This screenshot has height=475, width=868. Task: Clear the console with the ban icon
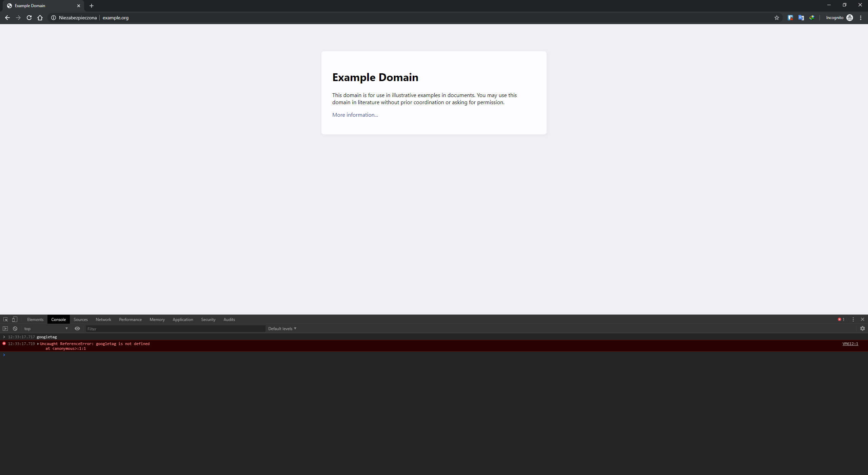(x=15, y=328)
